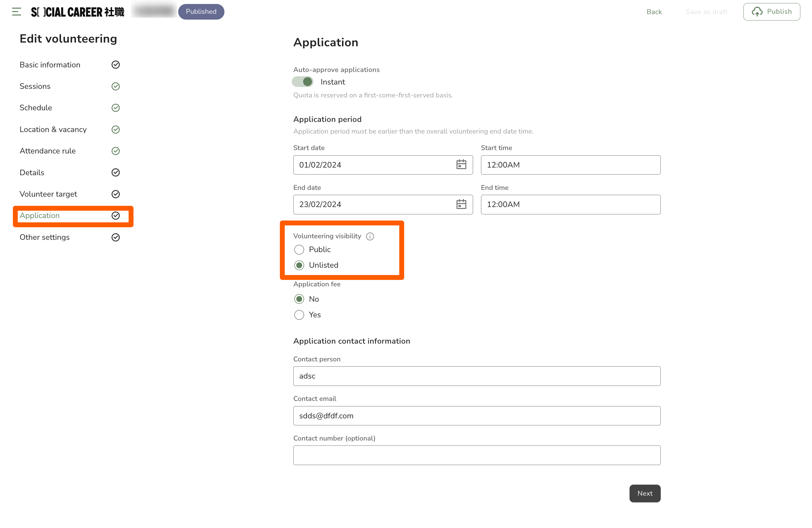Go to the Basic information section
Viewport: 812px width, 528px height.
[x=50, y=65]
